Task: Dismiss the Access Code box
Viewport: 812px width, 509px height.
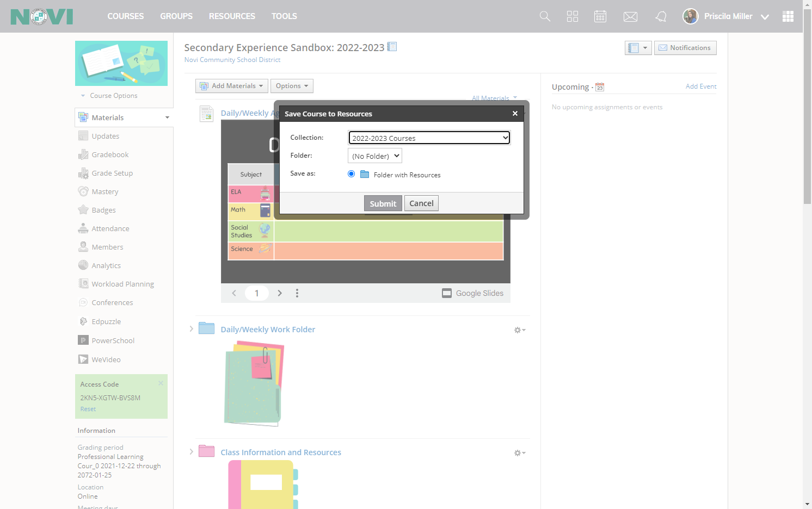Action: pos(161,383)
